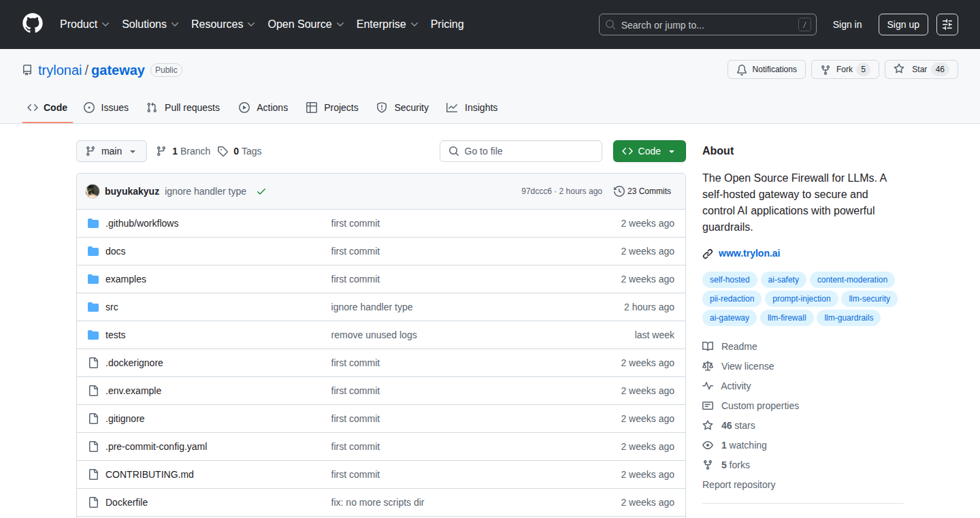The height and width of the screenshot is (518, 980).
Task: Click the clock icon beside 23 Commits
Action: click(619, 191)
